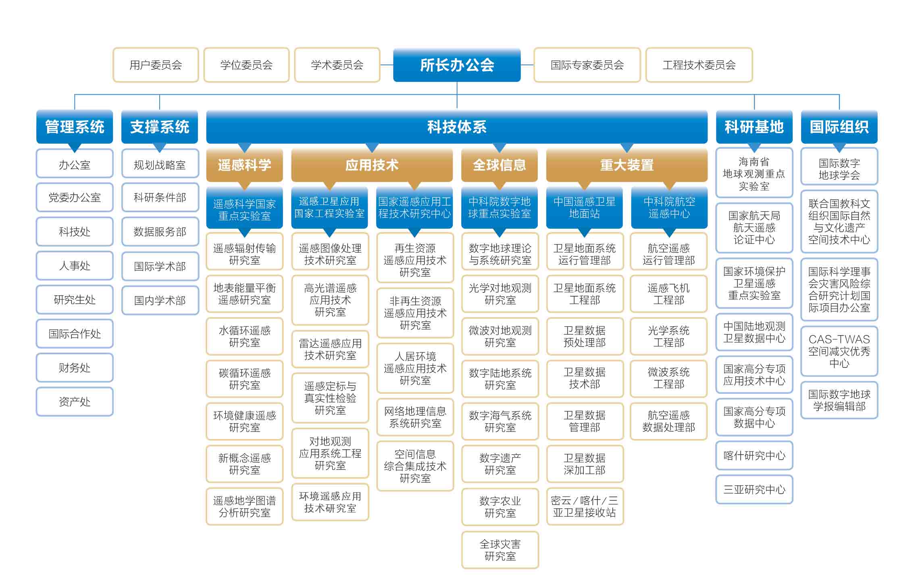
Task: Select the 用户委员会 box
Action: 156,65
